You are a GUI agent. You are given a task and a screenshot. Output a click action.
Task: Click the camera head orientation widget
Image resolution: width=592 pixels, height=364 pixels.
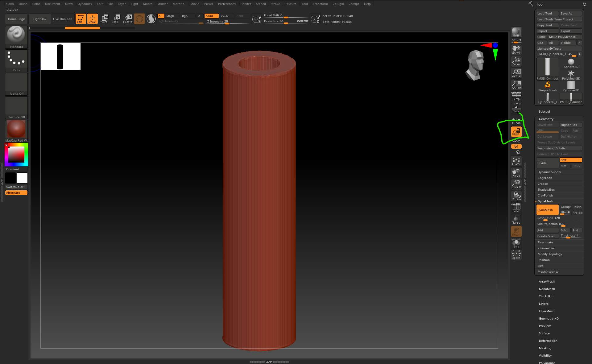[x=475, y=65]
